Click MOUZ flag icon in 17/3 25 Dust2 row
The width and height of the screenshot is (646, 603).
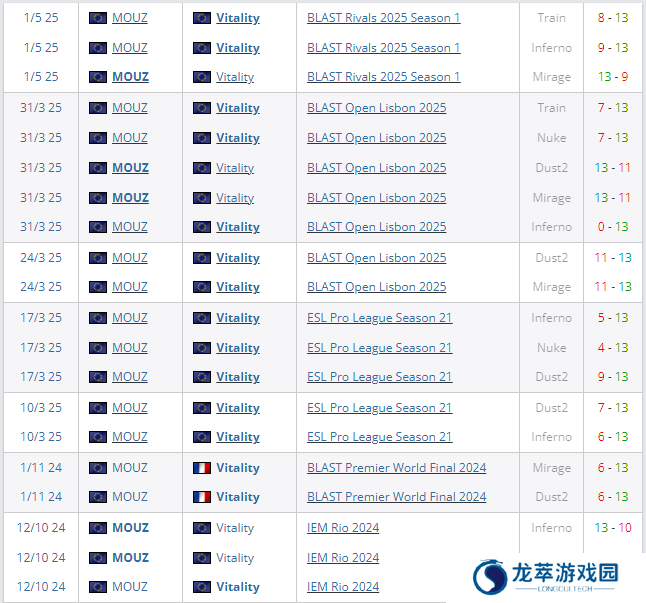(x=98, y=377)
